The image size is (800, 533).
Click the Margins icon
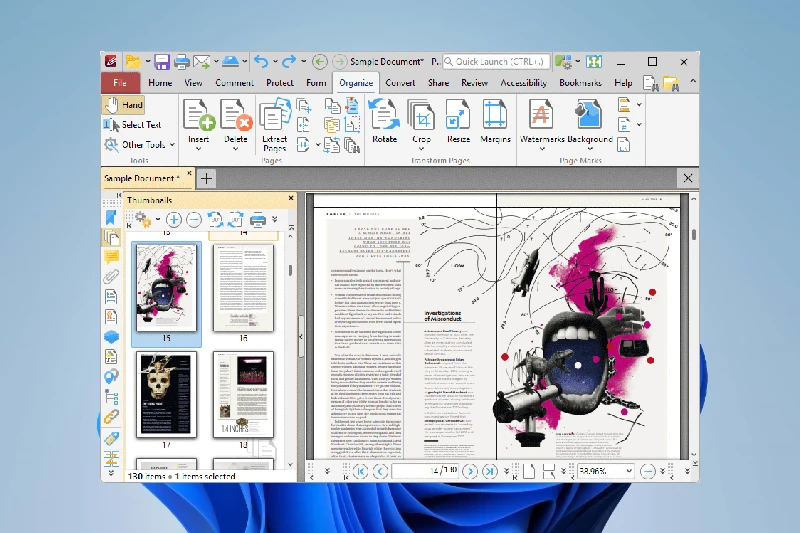tap(495, 114)
